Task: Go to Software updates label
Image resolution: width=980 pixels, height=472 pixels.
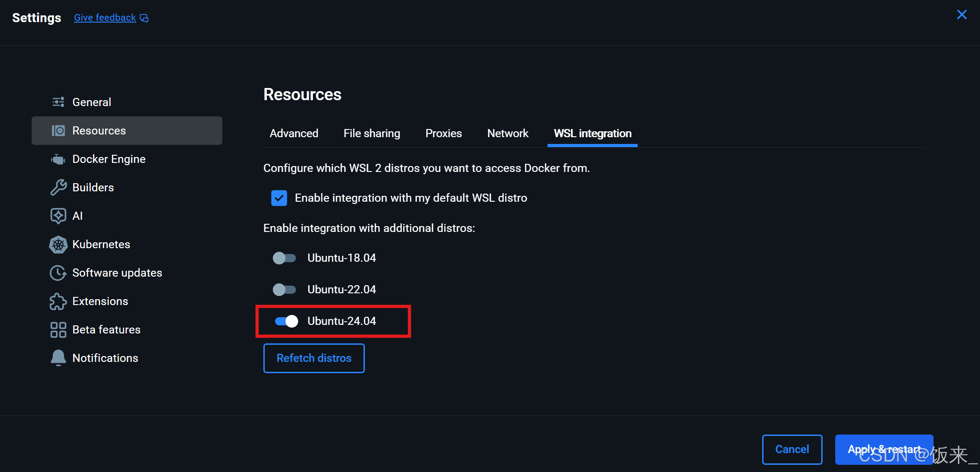Action: (x=117, y=273)
